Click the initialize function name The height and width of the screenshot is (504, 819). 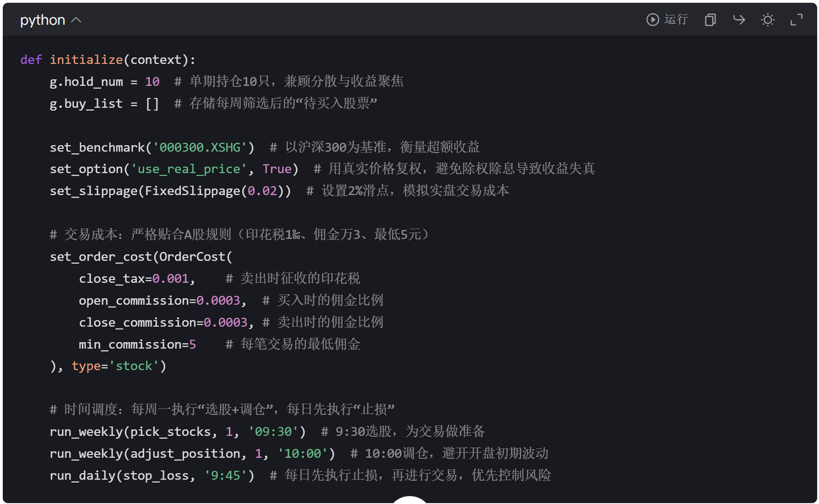click(86, 60)
